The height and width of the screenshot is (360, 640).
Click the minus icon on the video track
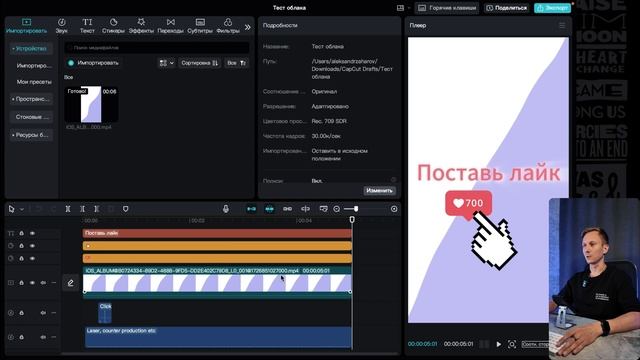(53, 282)
